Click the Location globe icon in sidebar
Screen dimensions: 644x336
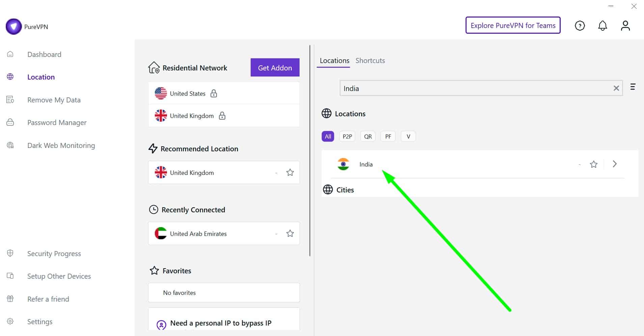point(10,77)
